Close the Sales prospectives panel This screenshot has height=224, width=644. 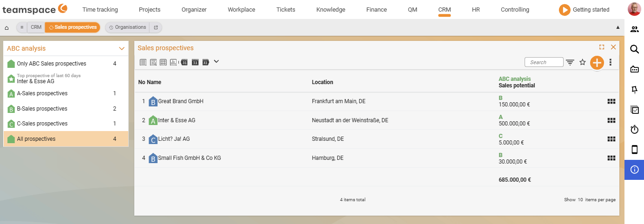(613, 47)
